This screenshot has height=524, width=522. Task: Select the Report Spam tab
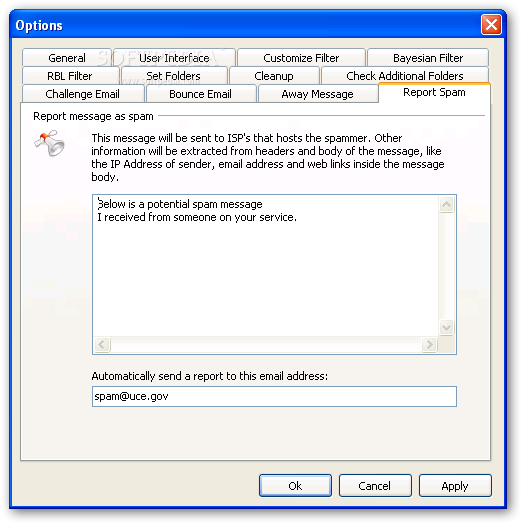(x=434, y=93)
